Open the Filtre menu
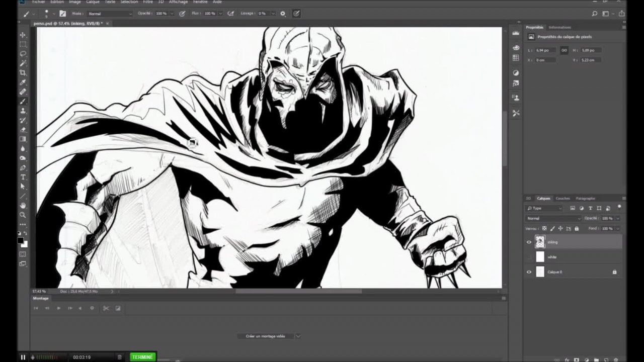 [x=148, y=2]
